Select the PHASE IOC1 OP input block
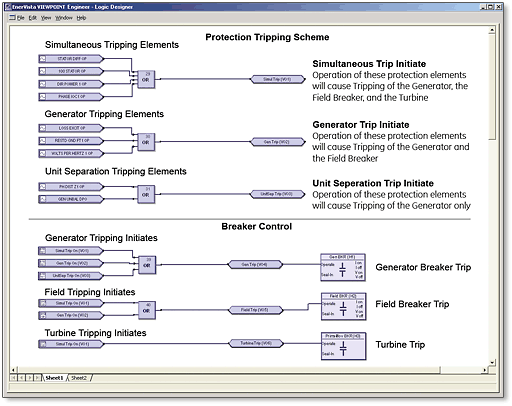Viewport: 512px width, 406px height. (x=71, y=97)
